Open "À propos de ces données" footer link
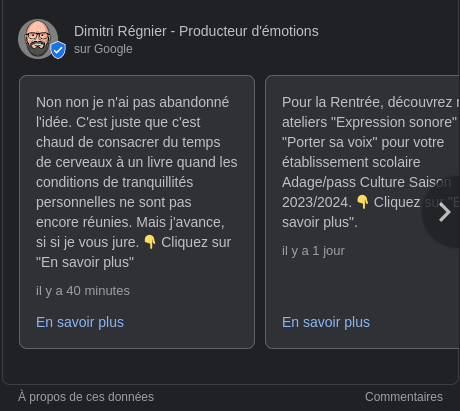Screen dimensions: 460x411 (x=86, y=397)
